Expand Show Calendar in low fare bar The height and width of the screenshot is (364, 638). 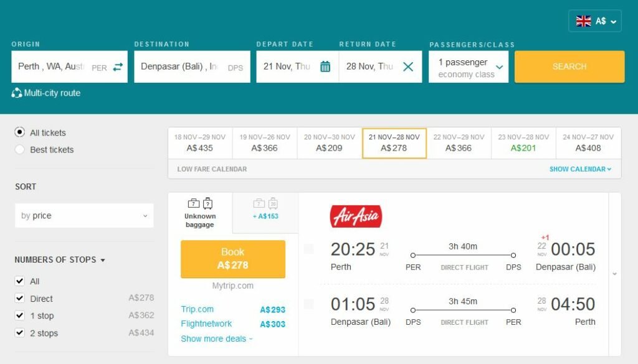click(x=580, y=169)
